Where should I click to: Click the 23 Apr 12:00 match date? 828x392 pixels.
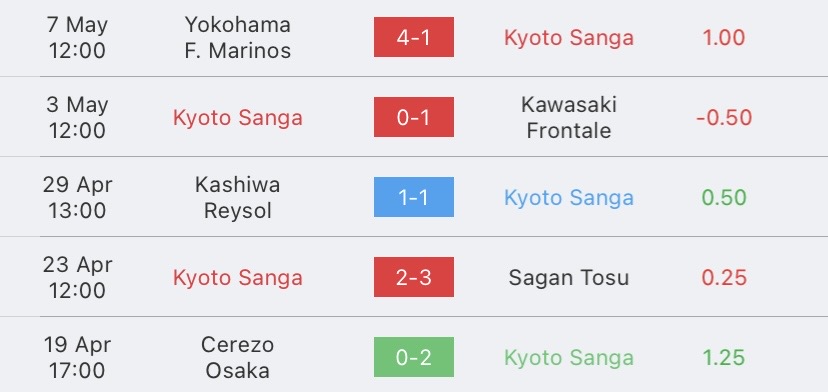[78, 277]
